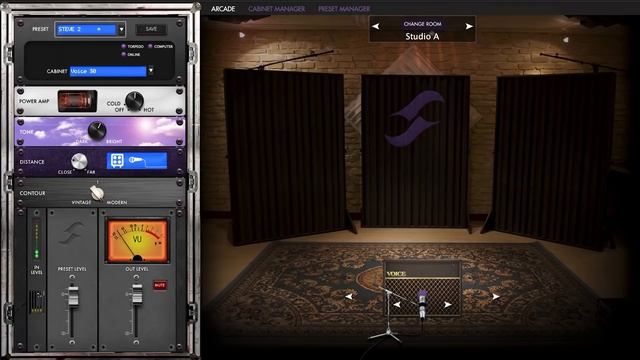Image resolution: width=640 pixels, height=360 pixels.
Task: Open the Preset Manager tab
Action: [x=344, y=9]
